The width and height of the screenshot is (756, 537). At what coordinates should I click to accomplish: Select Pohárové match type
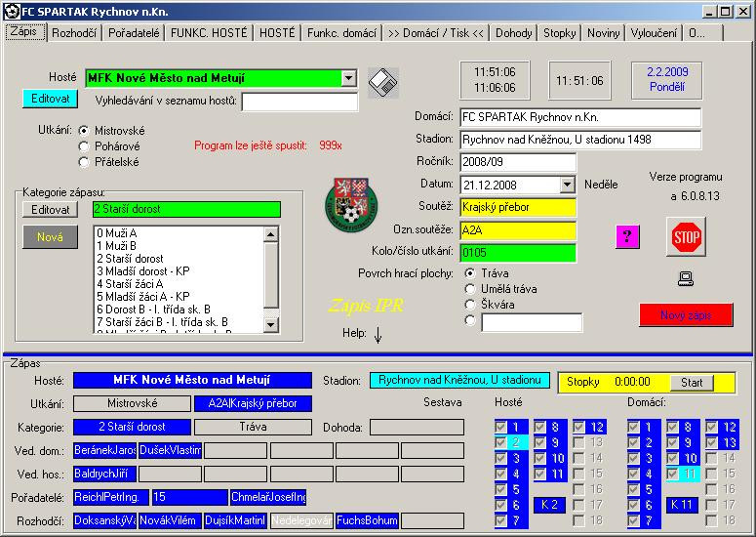click(84, 146)
